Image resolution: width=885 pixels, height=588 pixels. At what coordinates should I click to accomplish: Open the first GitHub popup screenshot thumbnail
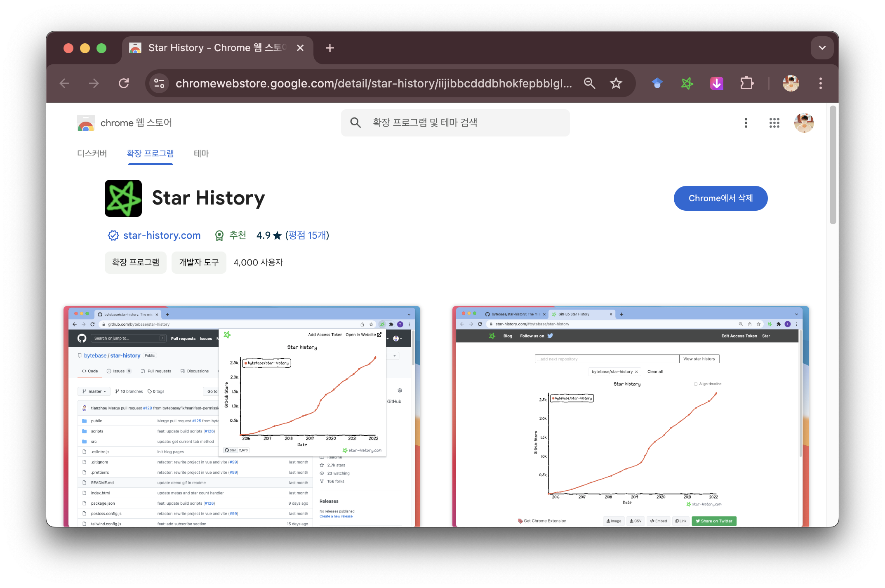pyautogui.click(x=242, y=416)
